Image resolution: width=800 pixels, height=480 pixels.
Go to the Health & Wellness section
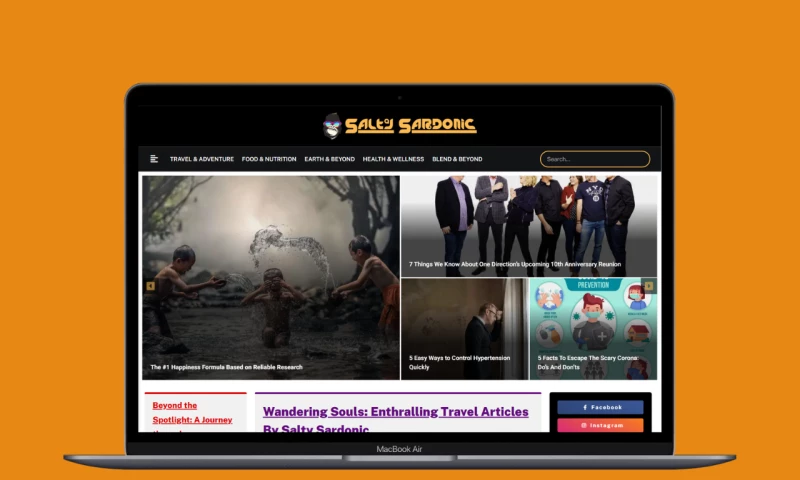(393, 159)
